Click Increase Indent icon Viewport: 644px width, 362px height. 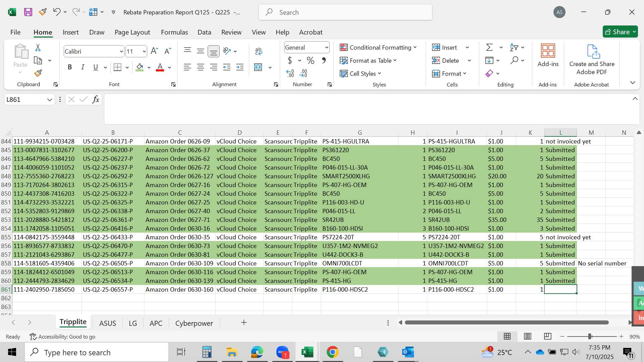click(x=240, y=67)
